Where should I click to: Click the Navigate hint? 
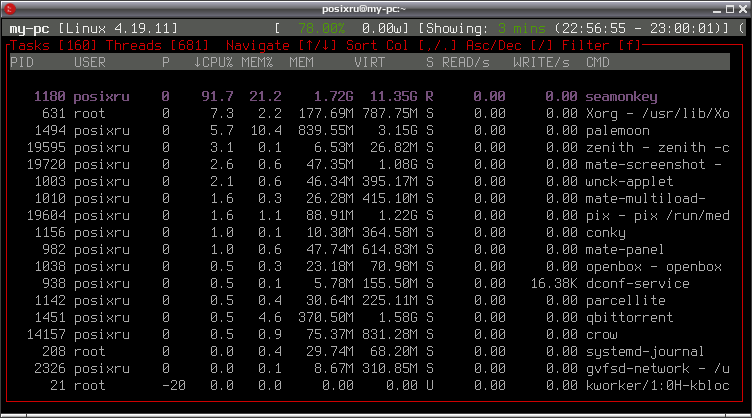282,46
